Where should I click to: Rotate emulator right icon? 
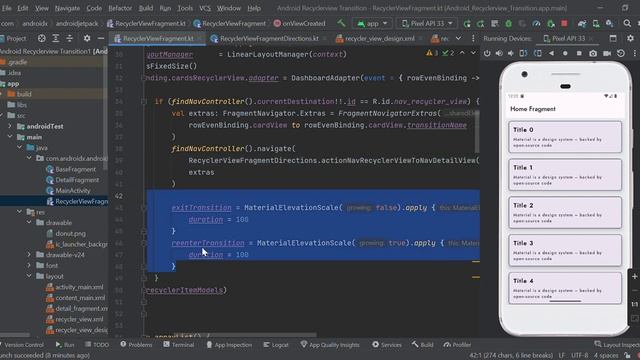pos(538,53)
